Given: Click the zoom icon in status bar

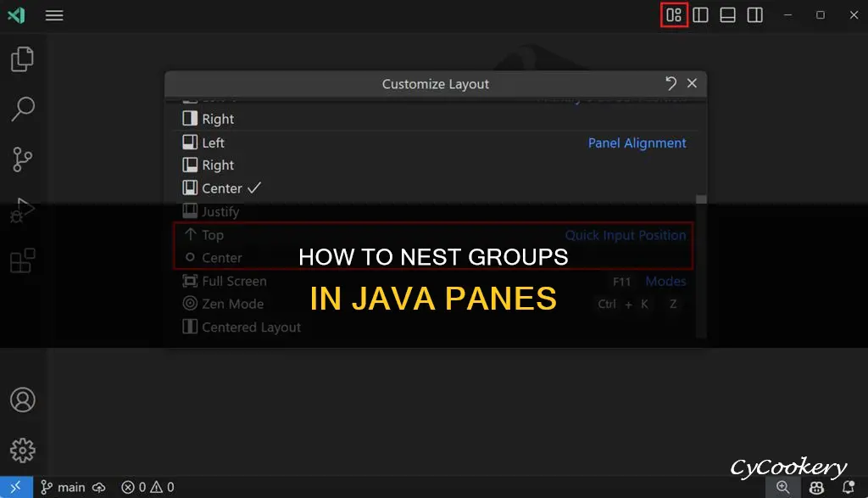Looking at the screenshot, I should [782, 487].
